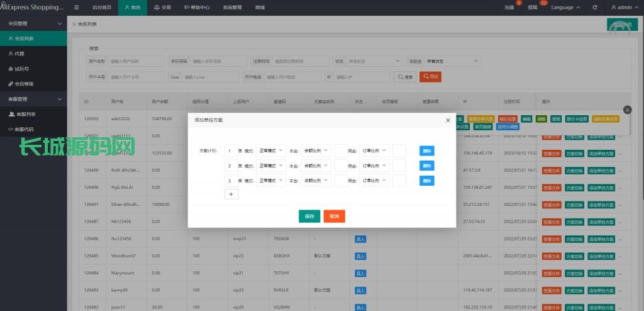Open 代理 from the sidebar
The height and width of the screenshot is (311, 644).
[19, 54]
